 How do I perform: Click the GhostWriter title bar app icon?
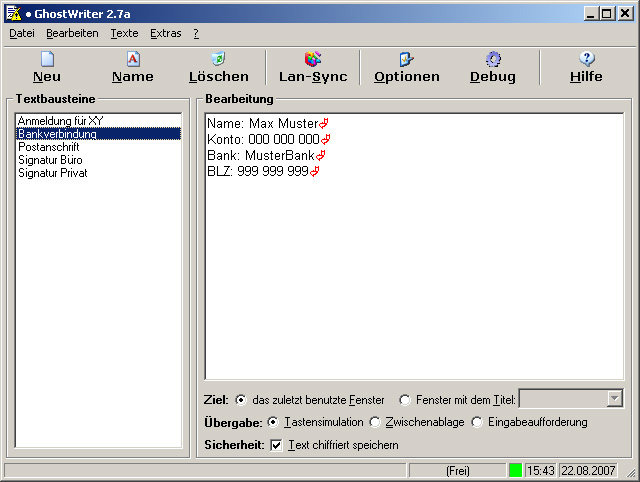coord(13,13)
